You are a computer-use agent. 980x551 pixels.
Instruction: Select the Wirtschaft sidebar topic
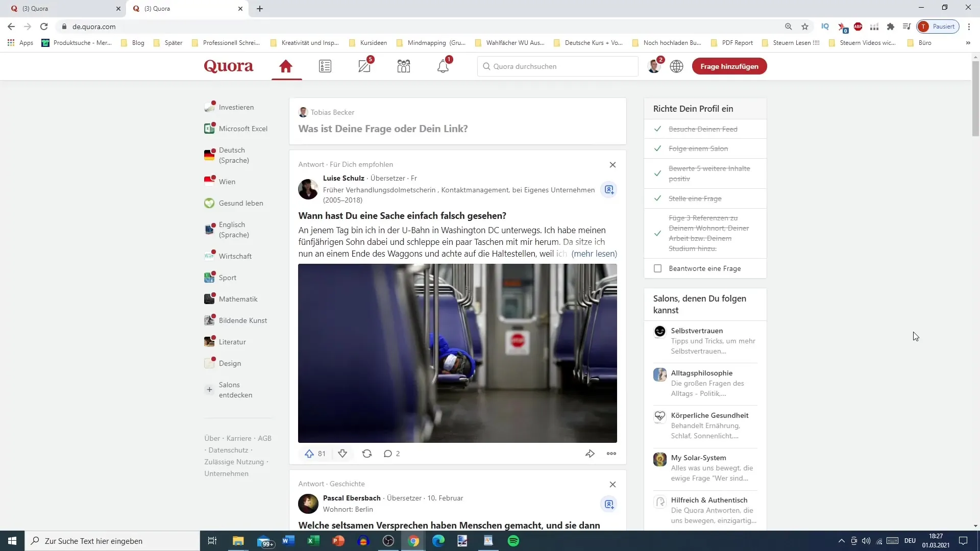(x=235, y=256)
